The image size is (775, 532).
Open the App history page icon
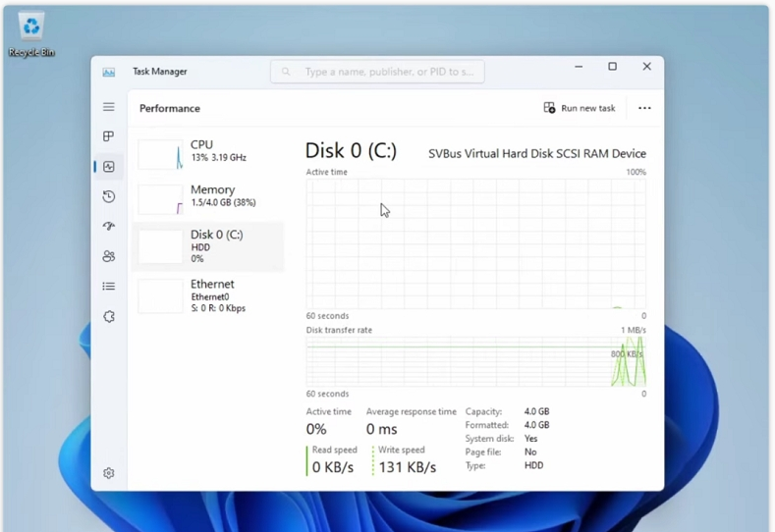click(109, 196)
